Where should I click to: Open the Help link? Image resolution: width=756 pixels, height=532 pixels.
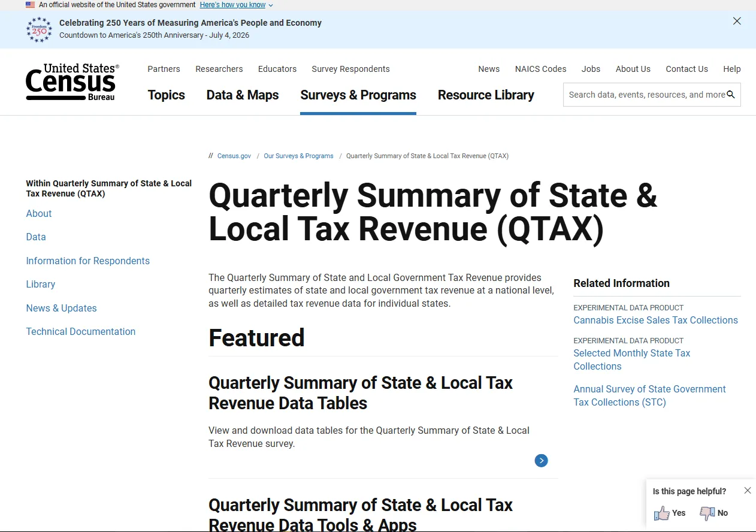(731, 69)
